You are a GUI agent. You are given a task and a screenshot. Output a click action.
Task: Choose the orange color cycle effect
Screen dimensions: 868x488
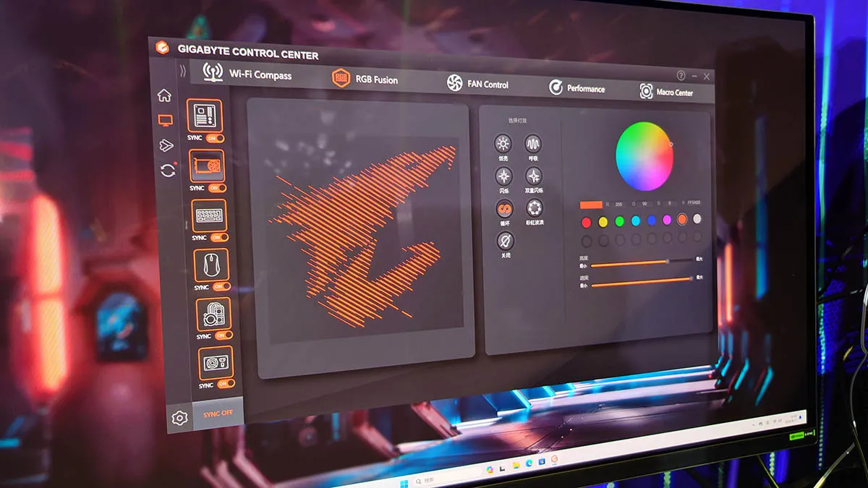[504, 209]
